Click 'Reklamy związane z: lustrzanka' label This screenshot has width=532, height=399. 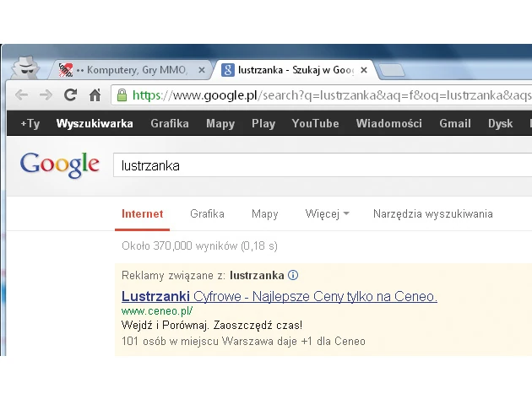[x=203, y=275]
